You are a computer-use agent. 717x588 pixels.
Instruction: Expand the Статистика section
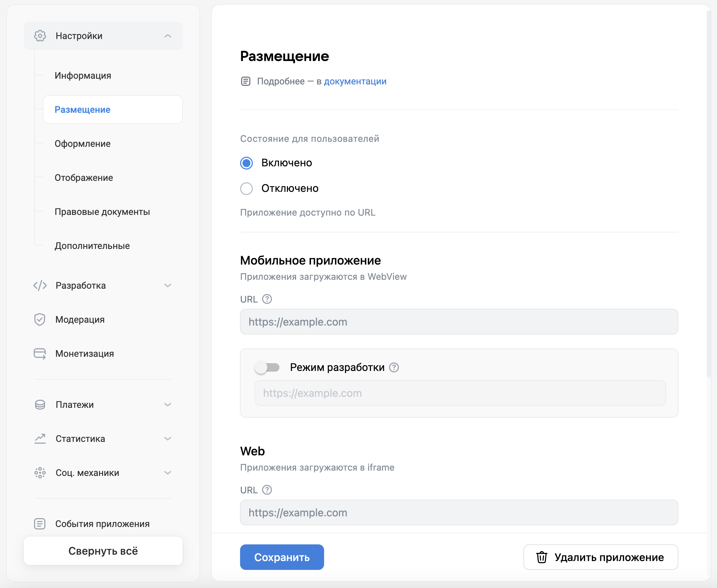point(168,439)
